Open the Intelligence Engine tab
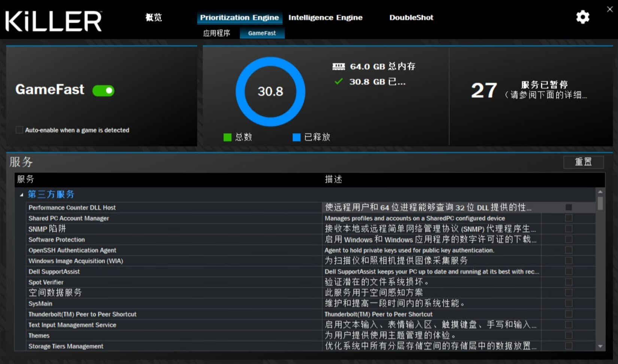 coord(325,17)
